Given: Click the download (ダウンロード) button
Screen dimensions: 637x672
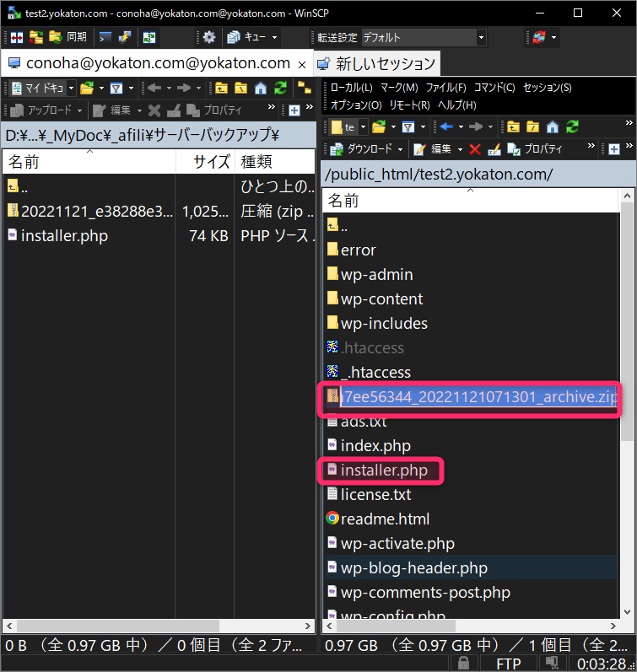Looking at the screenshot, I should click(x=363, y=149).
